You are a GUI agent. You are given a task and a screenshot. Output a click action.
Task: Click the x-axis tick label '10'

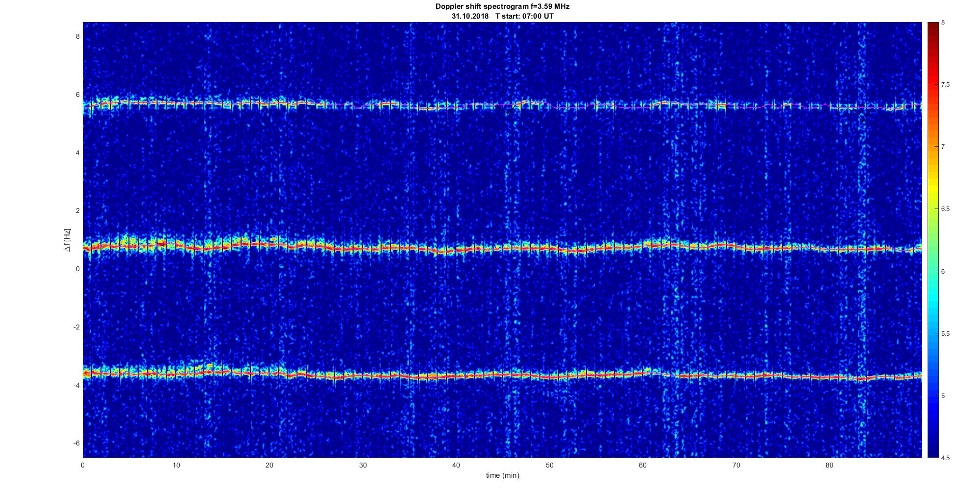coord(176,465)
